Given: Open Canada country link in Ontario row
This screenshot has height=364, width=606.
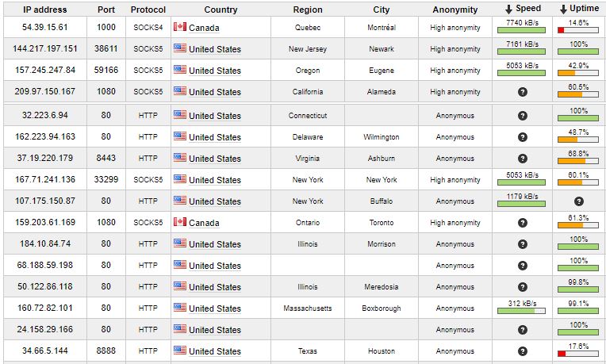Looking at the screenshot, I should click(x=204, y=224).
